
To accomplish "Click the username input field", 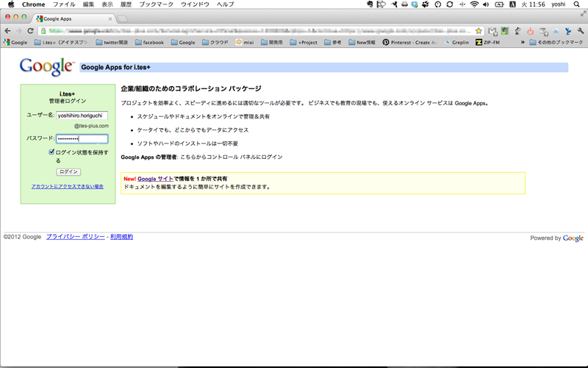I will [x=82, y=116].
